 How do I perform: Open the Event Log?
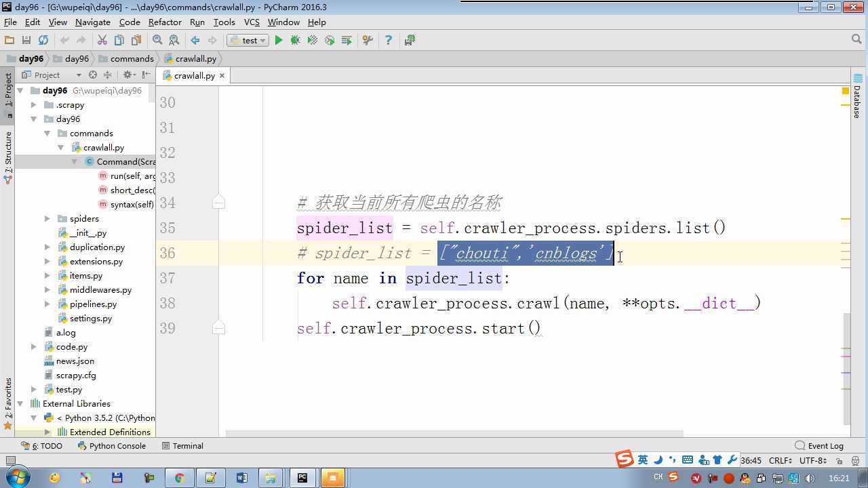click(819, 446)
